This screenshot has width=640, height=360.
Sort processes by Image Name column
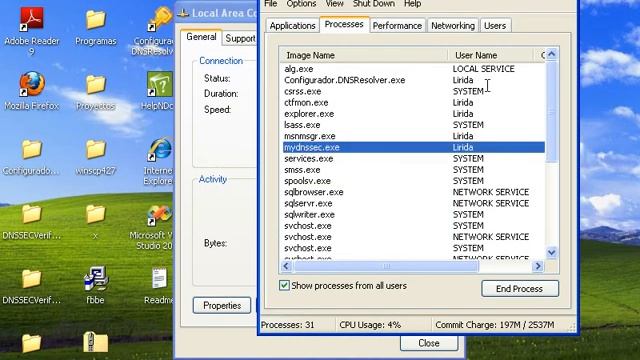tap(364, 55)
